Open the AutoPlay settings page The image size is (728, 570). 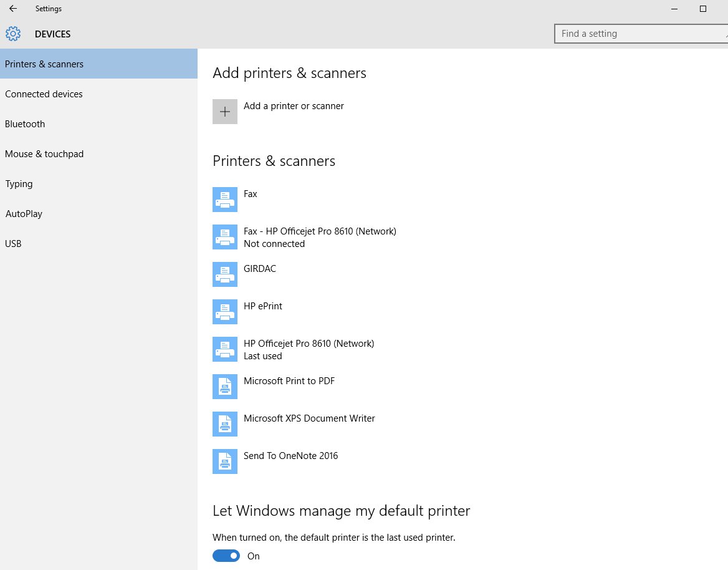pos(24,214)
